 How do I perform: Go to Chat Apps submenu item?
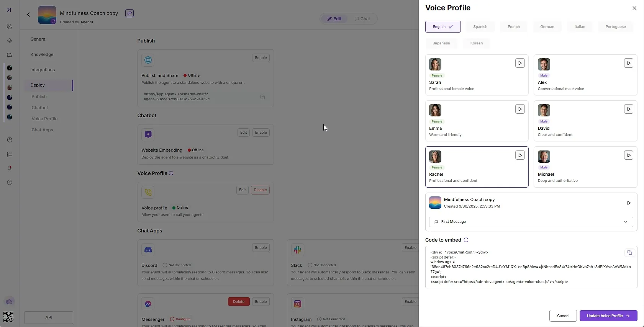pos(43,130)
